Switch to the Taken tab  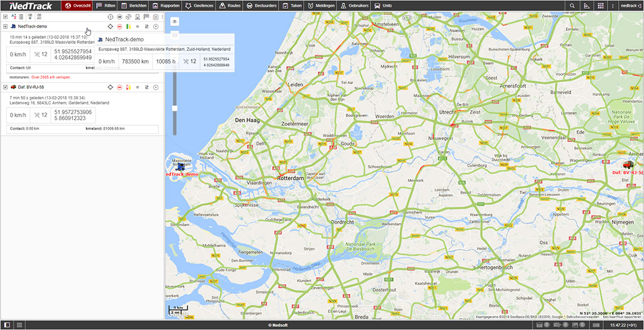click(x=291, y=6)
